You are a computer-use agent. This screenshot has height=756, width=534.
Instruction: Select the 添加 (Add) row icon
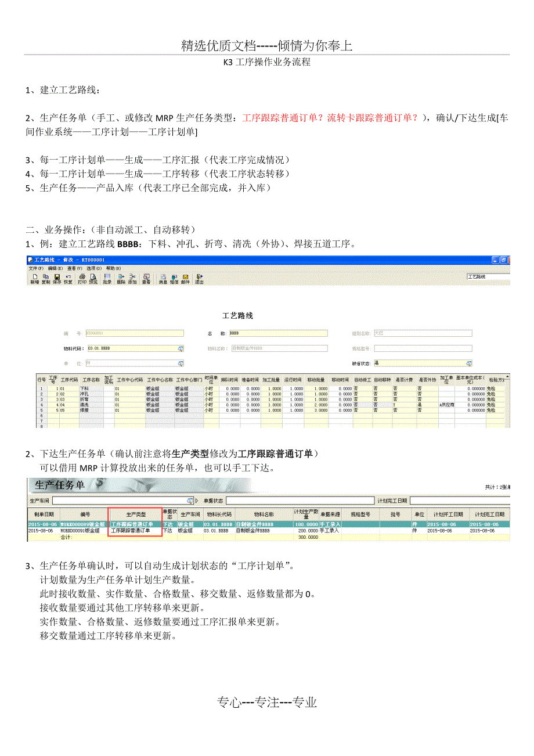click(x=132, y=278)
